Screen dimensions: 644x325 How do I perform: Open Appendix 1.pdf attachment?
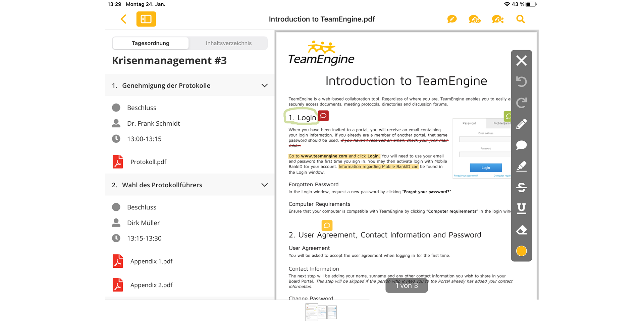click(x=151, y=261)
